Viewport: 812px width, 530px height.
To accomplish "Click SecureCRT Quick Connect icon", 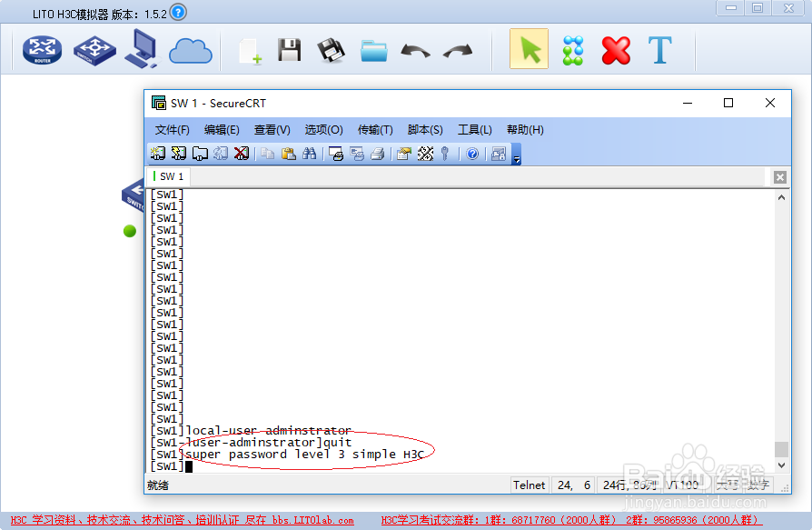I will coord(179,154).
